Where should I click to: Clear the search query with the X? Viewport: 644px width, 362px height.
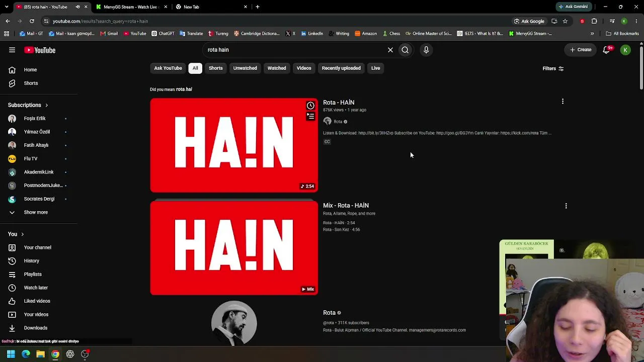click(390, 50)
